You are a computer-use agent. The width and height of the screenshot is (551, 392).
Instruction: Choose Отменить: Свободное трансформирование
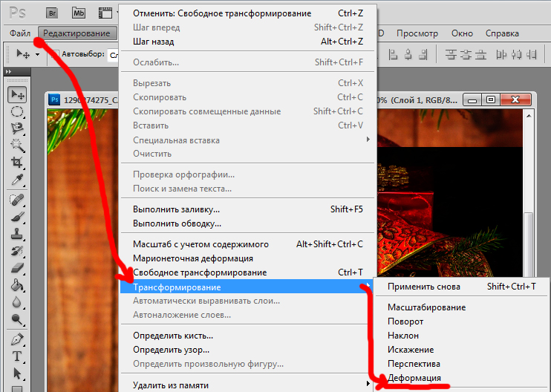pyautogui.click(x=248, y=13)
